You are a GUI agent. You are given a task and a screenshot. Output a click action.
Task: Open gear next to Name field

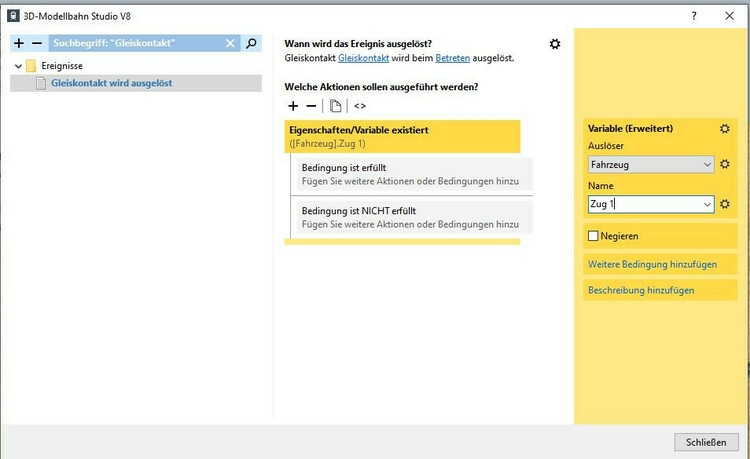click(725, 204)
